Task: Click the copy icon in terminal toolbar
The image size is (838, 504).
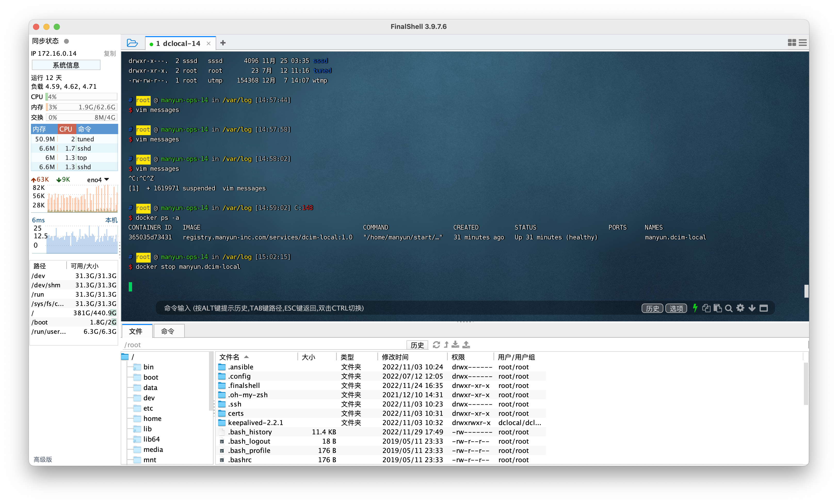Action: point(706,308)
